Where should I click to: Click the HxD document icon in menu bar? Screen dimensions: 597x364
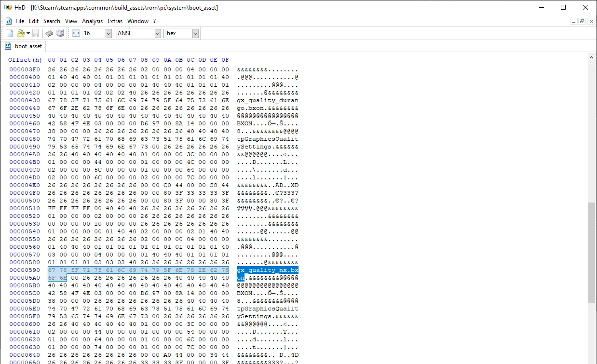[x=9, y=21]
